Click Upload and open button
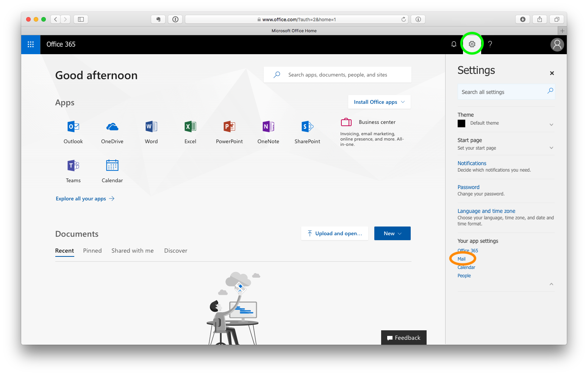The height and width of the screenshot is (375, 588). coord(335,233)
